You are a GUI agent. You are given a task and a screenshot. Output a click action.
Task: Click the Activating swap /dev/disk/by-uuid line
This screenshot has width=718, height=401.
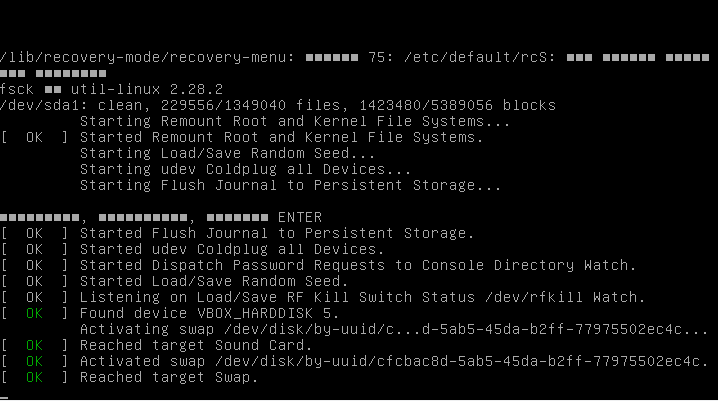394,330
